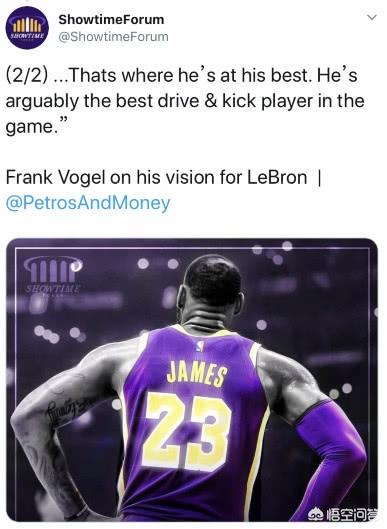This screenshot has width=387, height=529.
Task: Click the column bars in avatar logo
Action: [x=27, y=25]
